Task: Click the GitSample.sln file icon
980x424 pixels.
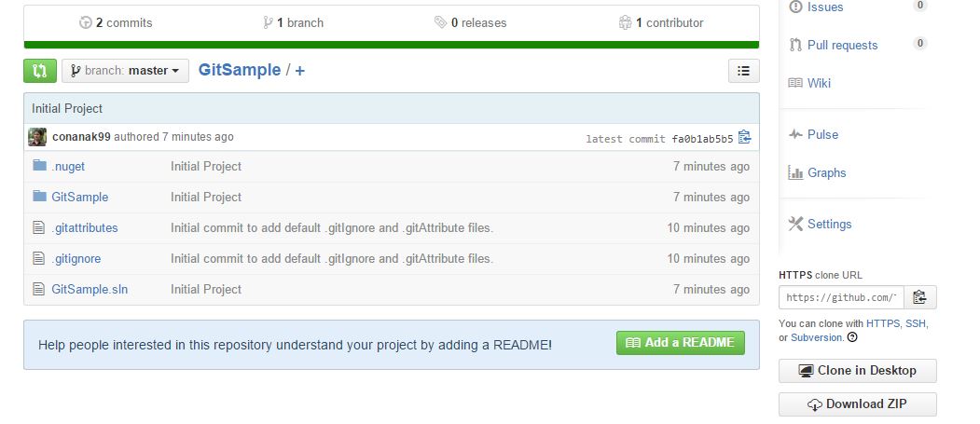Action: (x=39, y=289)
